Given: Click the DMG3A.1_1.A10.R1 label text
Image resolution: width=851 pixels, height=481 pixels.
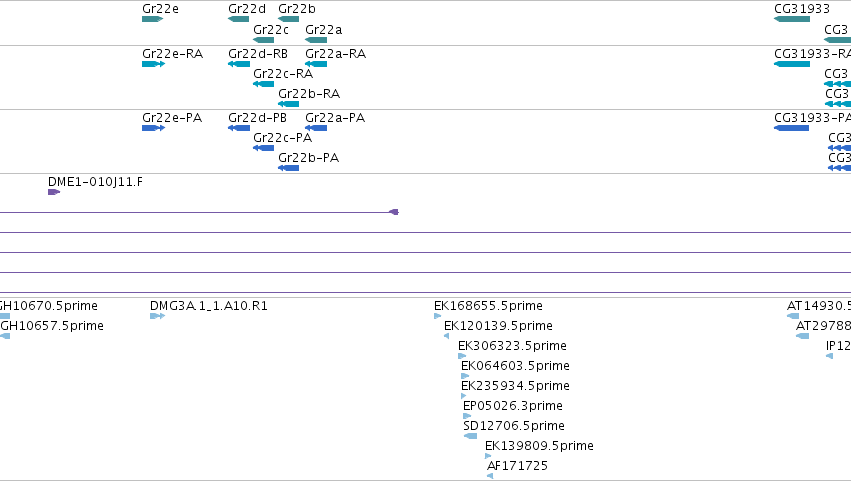Looking at the screenshot, I should (x=209, y=306).
